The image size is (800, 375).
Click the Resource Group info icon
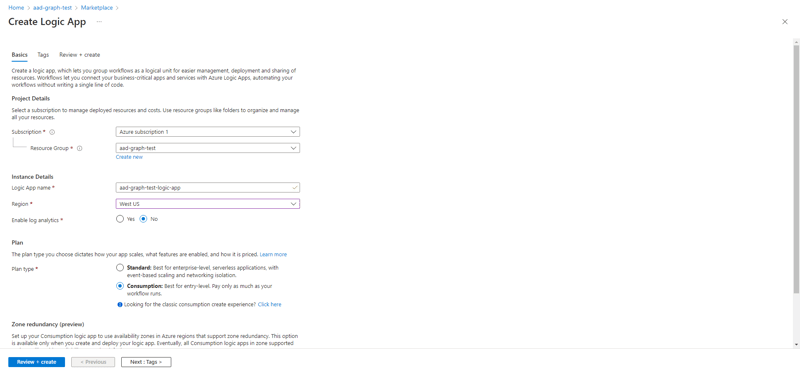pyautogui.click(x=80, y=148)
